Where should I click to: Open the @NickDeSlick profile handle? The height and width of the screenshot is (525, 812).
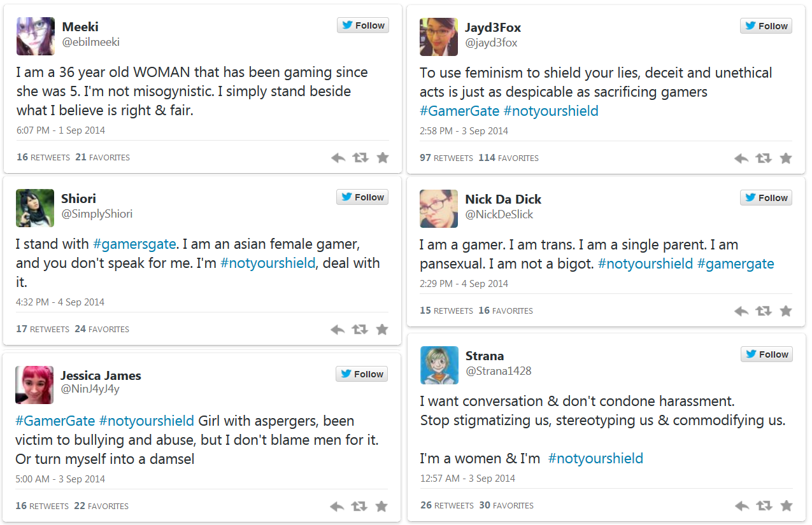point(499,214)
